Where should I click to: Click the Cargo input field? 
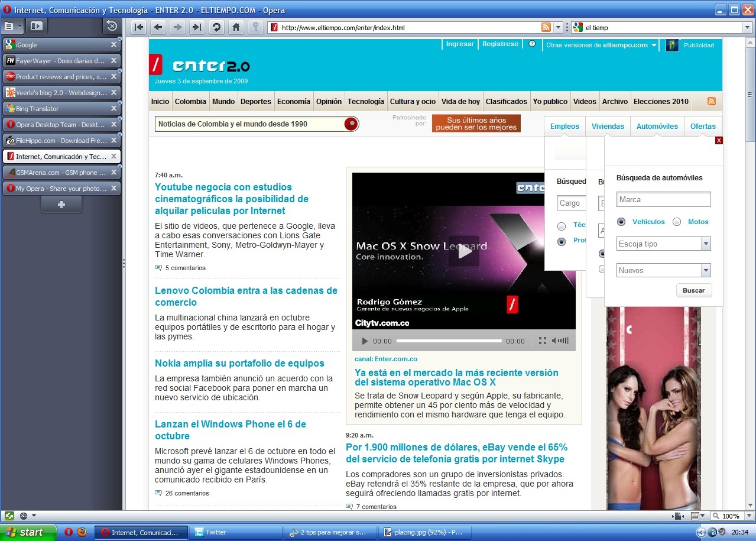point(571,203)
